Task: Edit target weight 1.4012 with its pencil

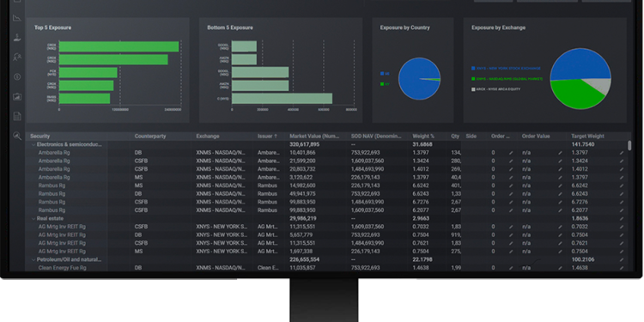Action: tap(622, 169)
